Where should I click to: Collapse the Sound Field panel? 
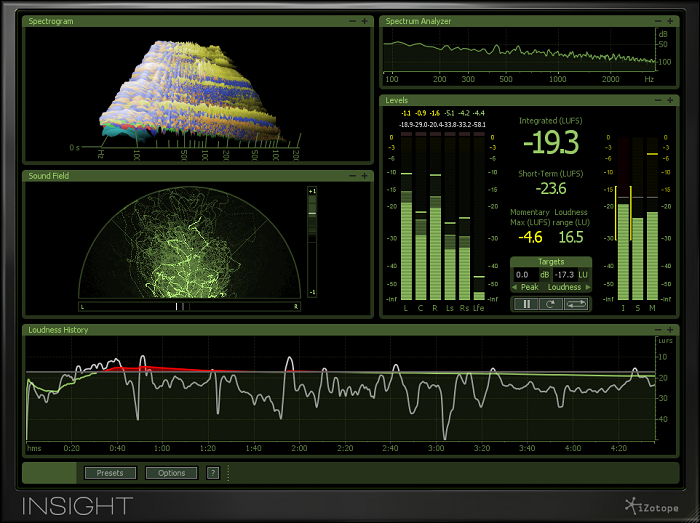tap(351, 176)
